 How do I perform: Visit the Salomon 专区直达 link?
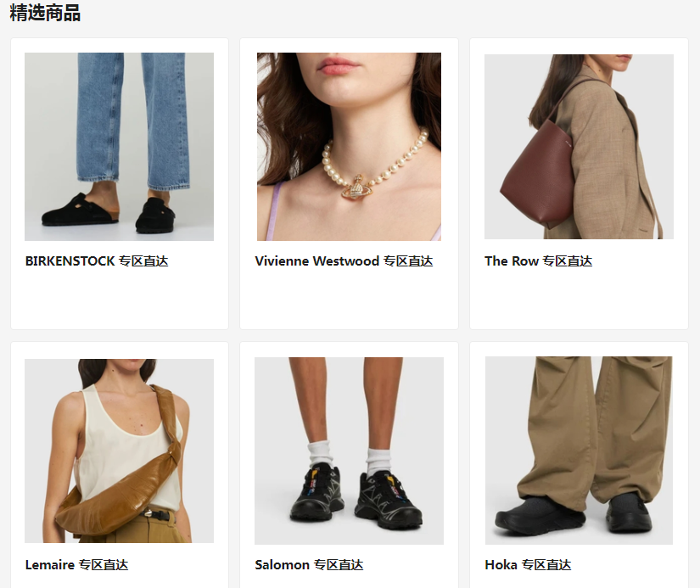tap(309, 565)
